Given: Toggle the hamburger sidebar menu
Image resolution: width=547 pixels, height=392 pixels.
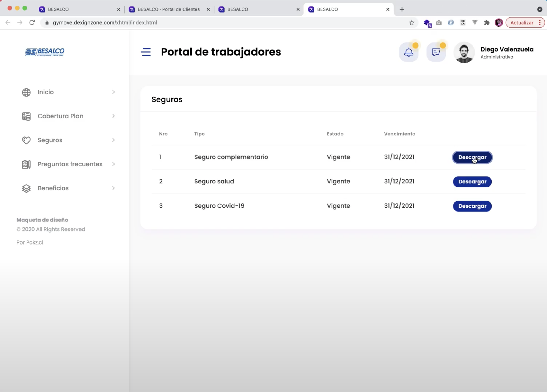Looking at the screenshot, I should [x=146, y=52].
